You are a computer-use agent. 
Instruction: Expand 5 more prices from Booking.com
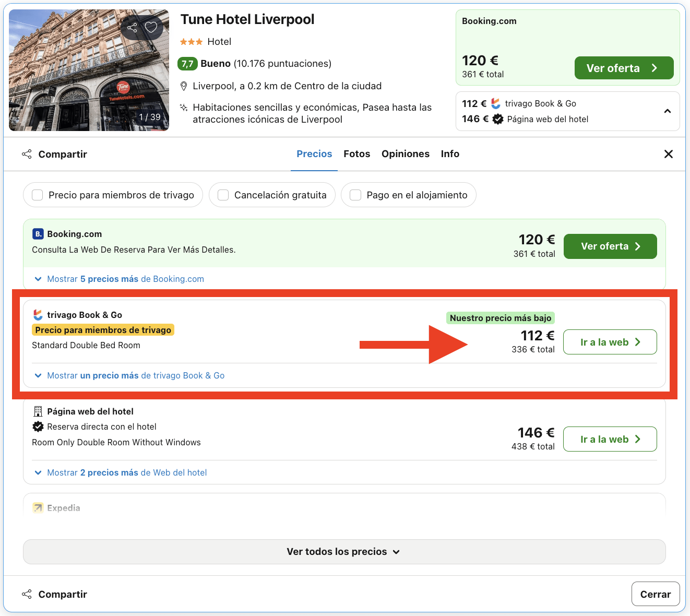click(125, 279)
